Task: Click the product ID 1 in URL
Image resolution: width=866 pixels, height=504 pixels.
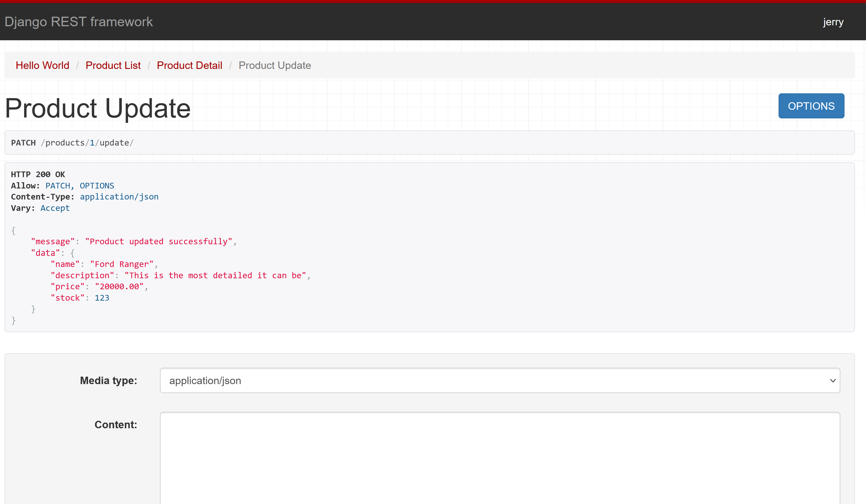Action: [x=92, y=143]
